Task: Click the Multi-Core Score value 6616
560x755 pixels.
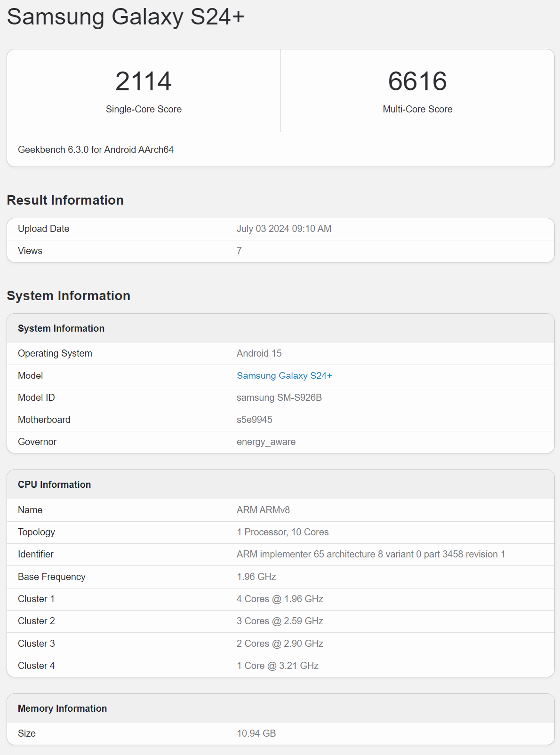Action: (417, 81)
